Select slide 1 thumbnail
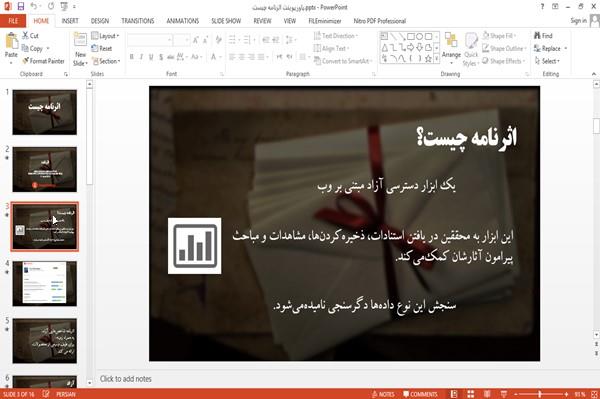600x399 pixels. pyautogui.click(x=44, y=112)
